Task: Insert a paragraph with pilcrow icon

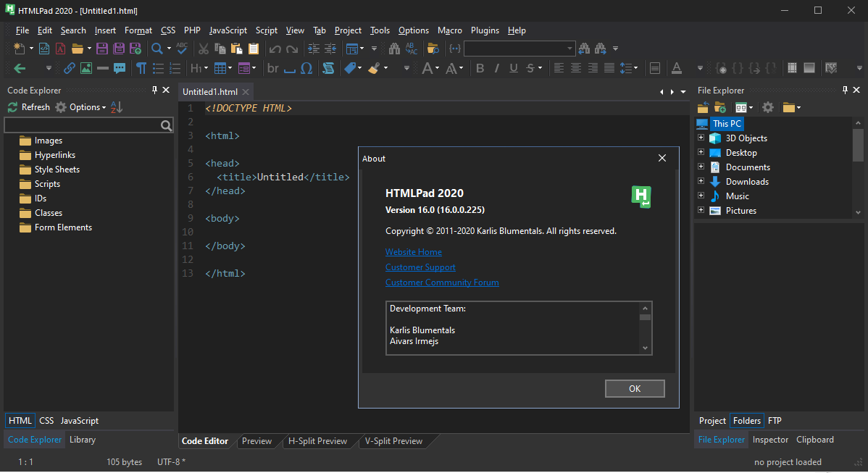Action: pyautogui.click(x=142, y=68)
